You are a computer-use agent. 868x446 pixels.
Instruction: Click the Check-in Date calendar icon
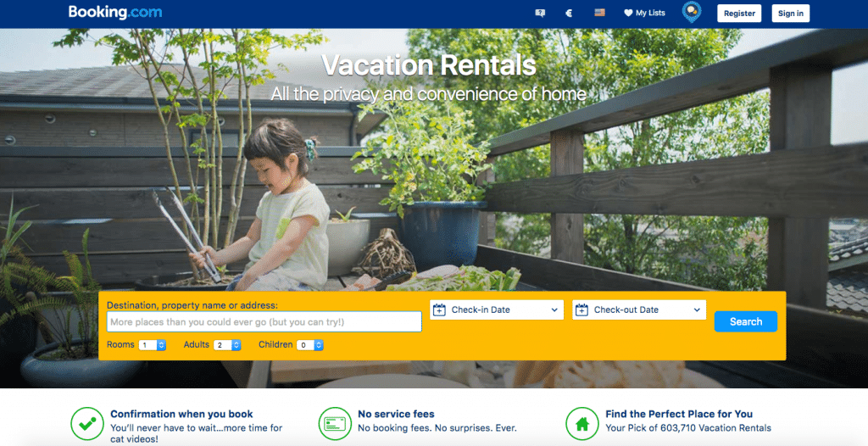(439, 309)
